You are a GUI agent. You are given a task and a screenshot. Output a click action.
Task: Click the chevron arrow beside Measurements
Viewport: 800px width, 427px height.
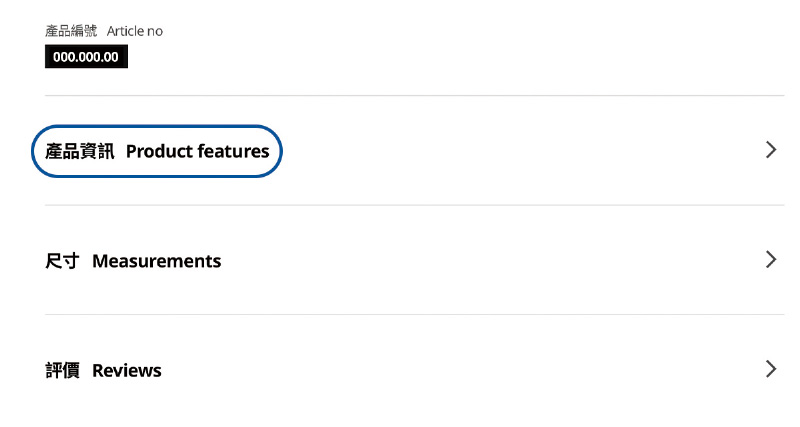click(x=770, y=260)
